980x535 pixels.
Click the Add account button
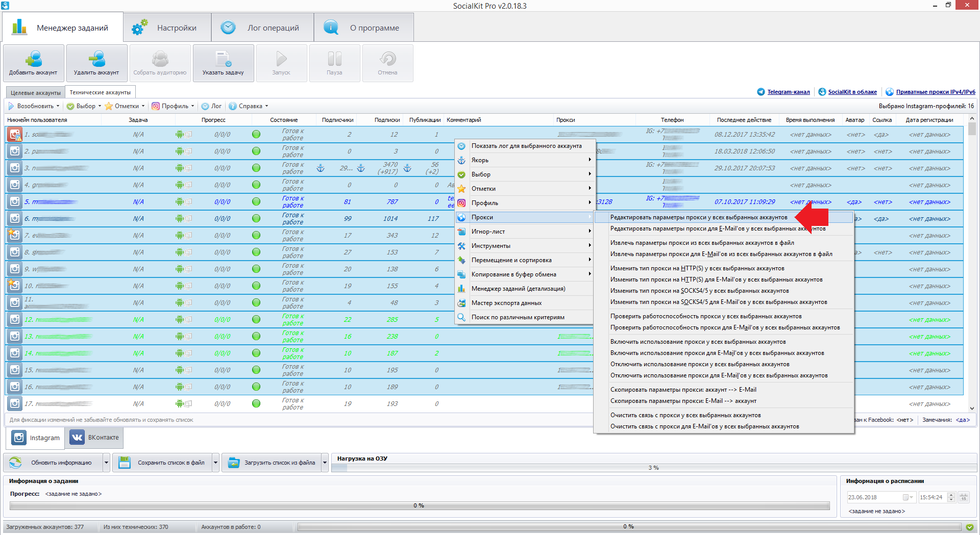tap(34, 63)
